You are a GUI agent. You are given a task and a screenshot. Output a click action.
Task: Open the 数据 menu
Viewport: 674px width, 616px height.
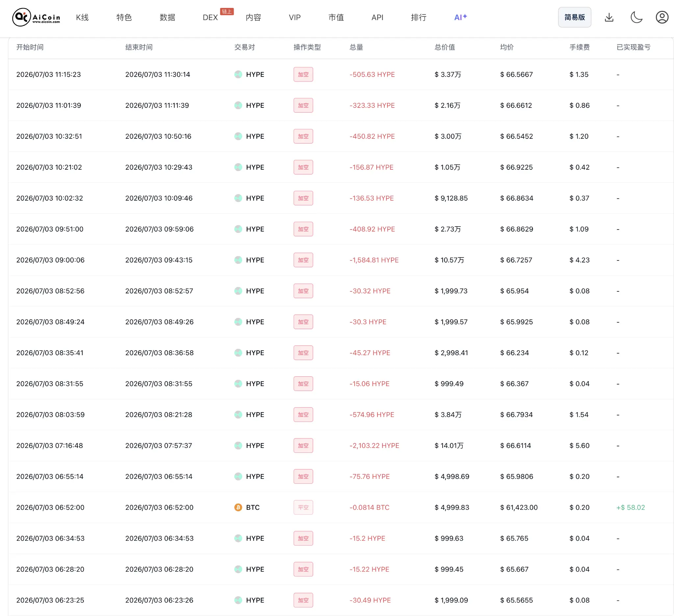(x=167, y=17)
